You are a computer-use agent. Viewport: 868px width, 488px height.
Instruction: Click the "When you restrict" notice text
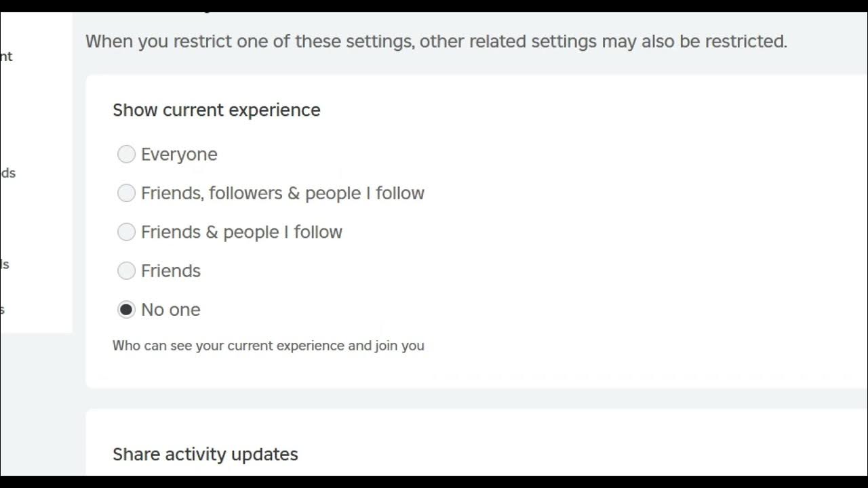(436, 41)
